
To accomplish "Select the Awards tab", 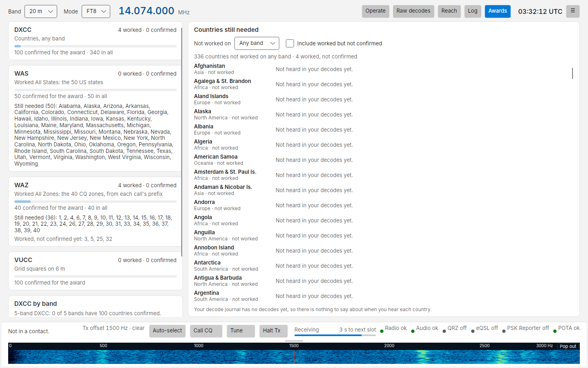I will click(x=497, y=11).
